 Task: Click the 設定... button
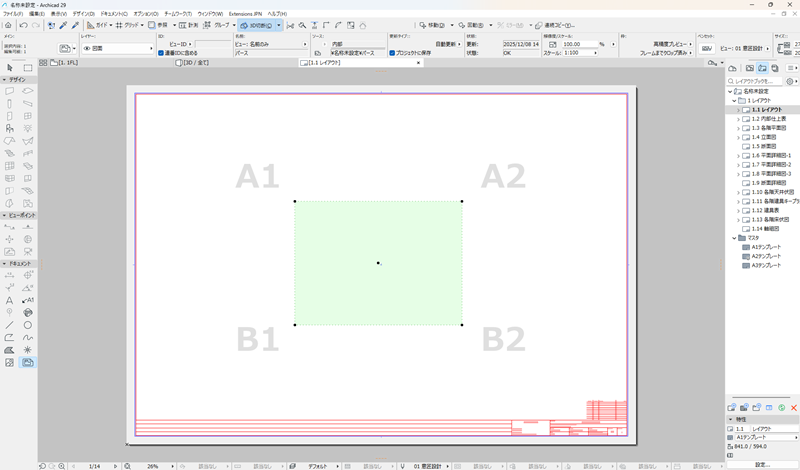coord(762,465)
